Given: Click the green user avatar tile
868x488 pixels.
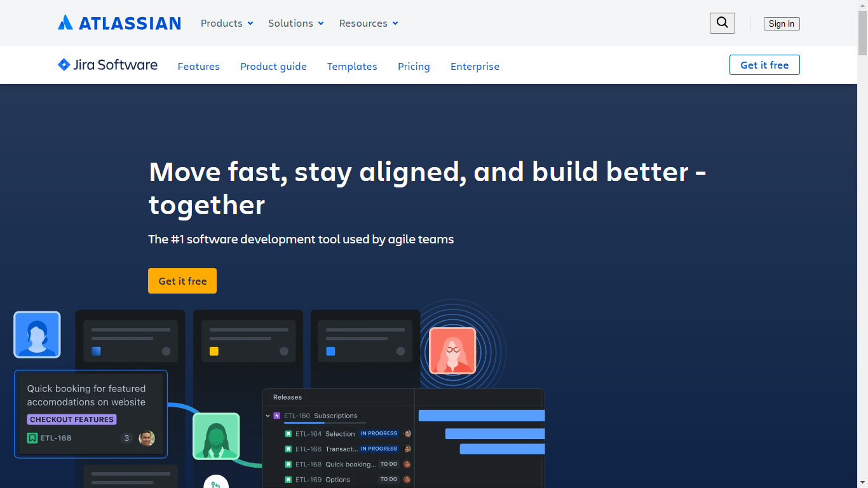Looking at the screenshot, I should (x=216, y=436).
